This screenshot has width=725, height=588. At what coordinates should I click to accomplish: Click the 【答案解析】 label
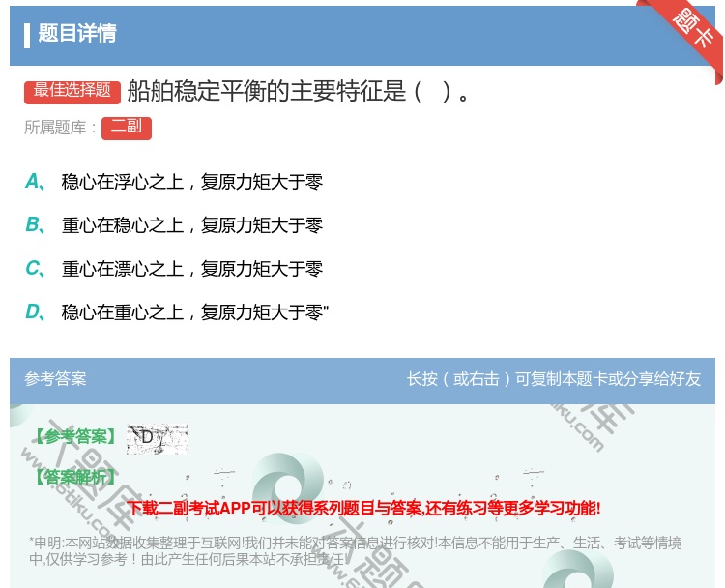[75, 477]
